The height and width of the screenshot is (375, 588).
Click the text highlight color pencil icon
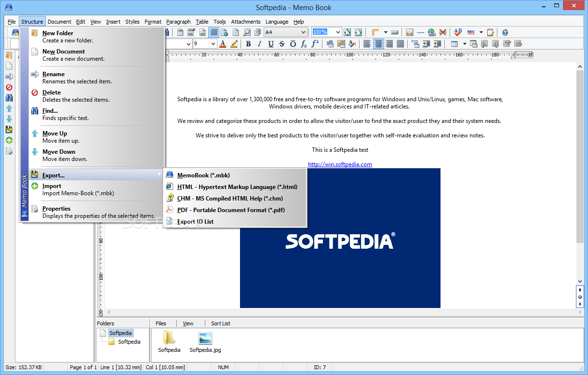click(234, 44)
